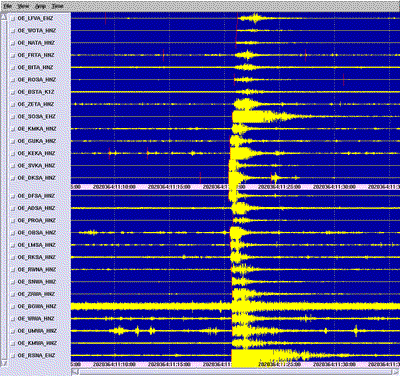Click the vertical scrollbar up arrow

click(x=4, y=17)
